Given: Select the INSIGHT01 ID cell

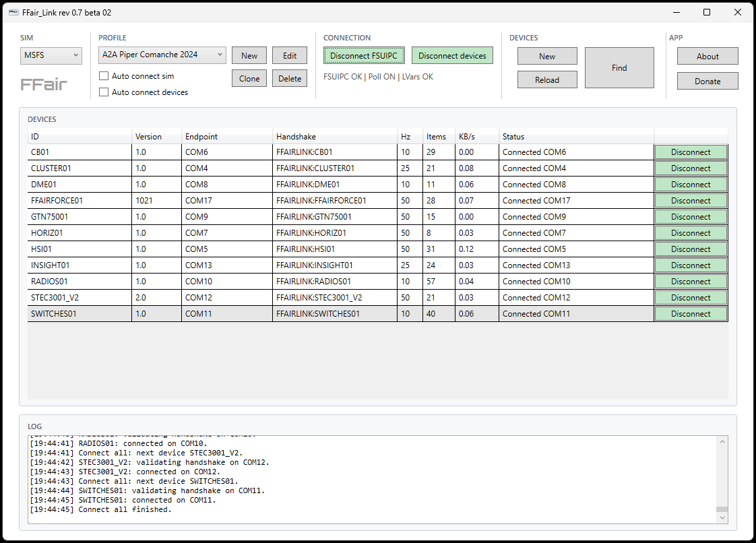Looking at the screenshot, I should [80, 265].
